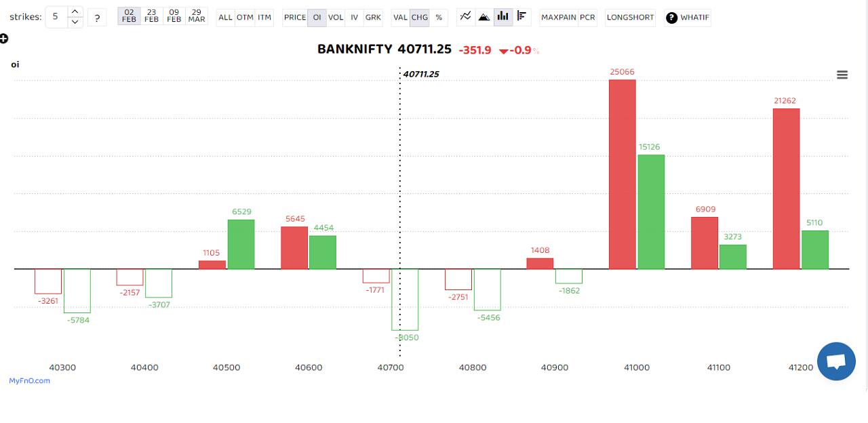868x423 pixels.
Task: Enable the ITM strikes filter
Action: coord(264,18)
